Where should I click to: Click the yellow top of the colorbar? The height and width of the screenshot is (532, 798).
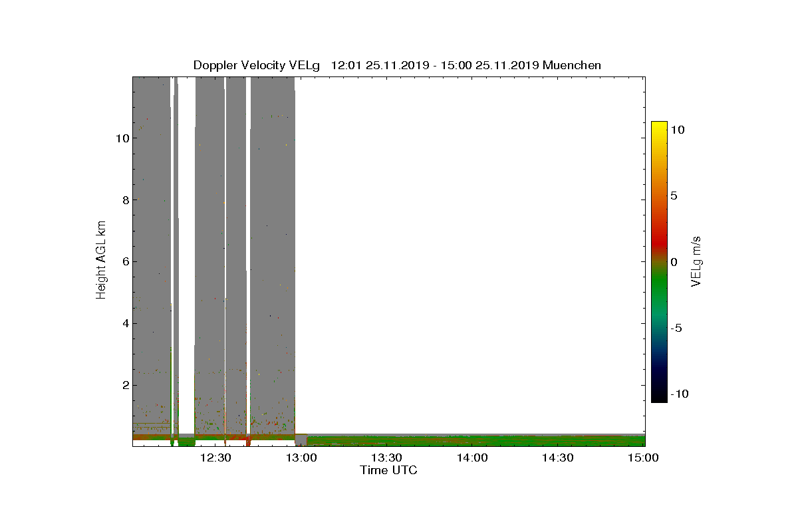[659, 126]
